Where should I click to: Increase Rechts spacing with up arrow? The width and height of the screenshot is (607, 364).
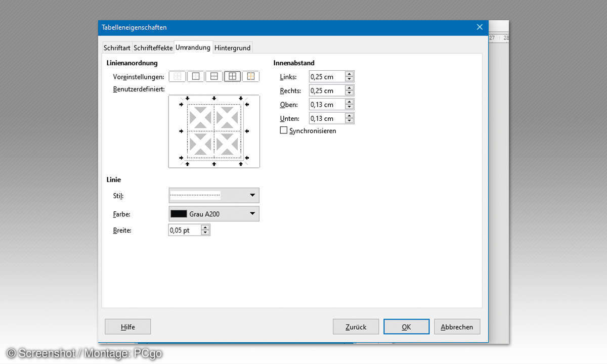pos(350,88)
